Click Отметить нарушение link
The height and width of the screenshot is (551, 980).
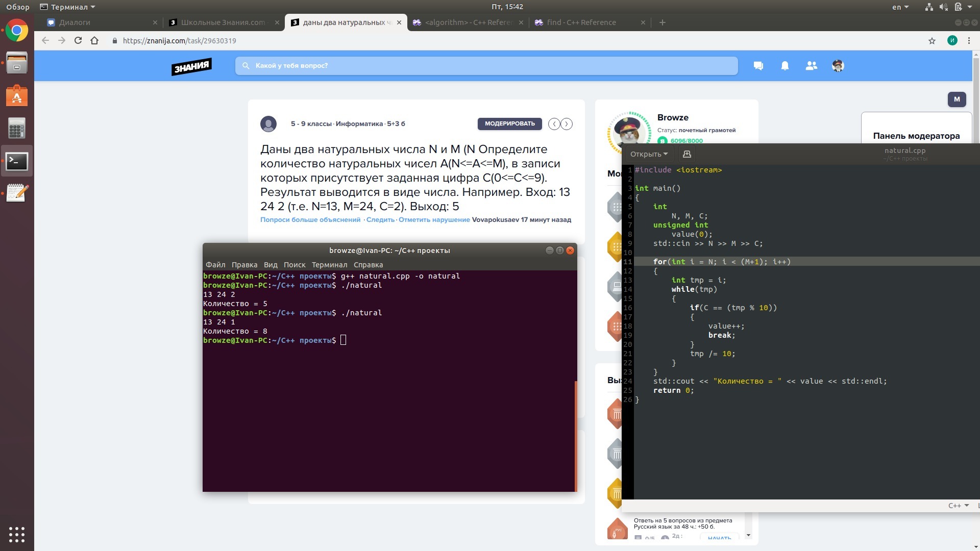tap(434, 220)
